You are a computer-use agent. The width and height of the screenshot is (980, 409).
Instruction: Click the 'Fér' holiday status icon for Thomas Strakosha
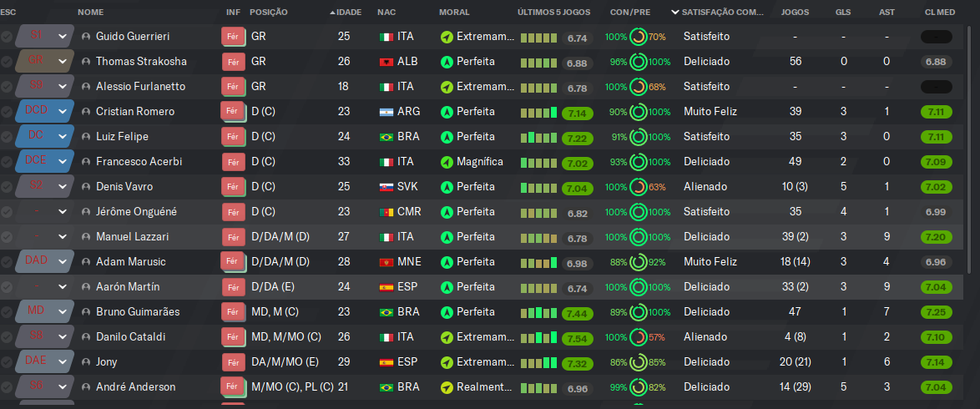coord(234,62)
